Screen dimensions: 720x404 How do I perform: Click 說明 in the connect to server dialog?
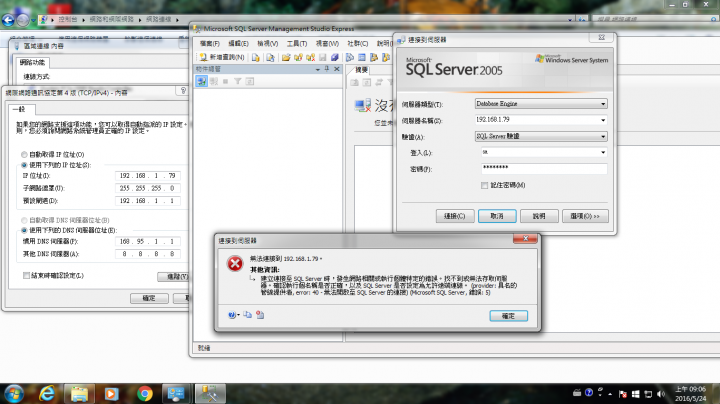[x=539, y=216]
